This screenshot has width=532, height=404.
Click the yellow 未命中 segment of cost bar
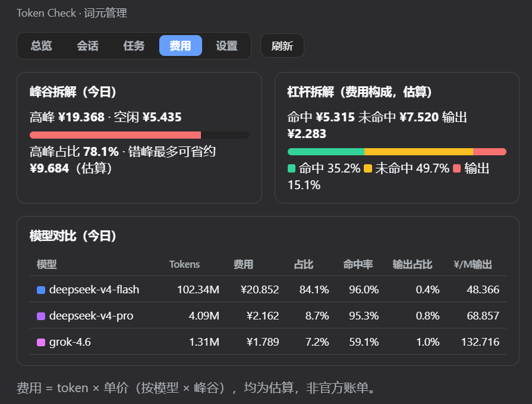pos(418,152)
